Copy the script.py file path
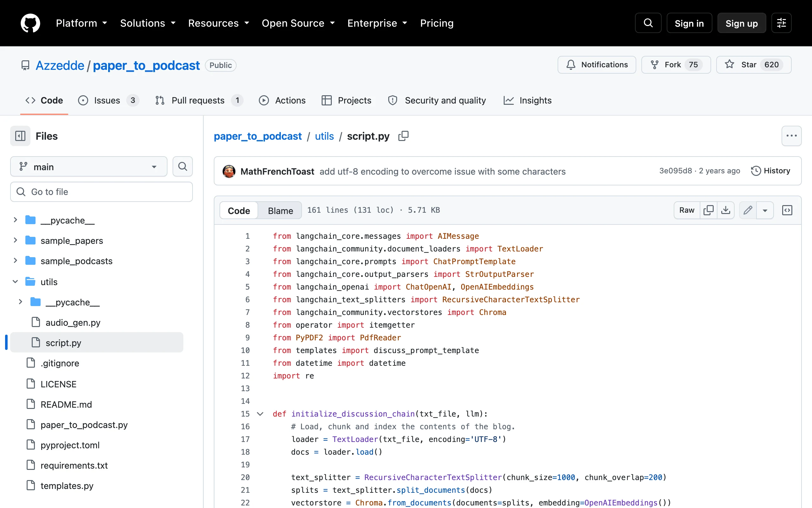 tap(403, 136)
